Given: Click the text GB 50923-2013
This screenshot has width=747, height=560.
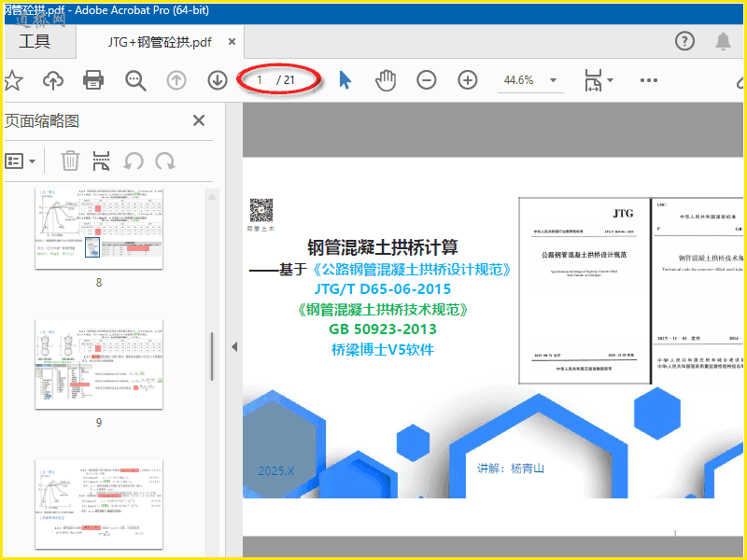Looking at the screenshot, I should [383, 329].
